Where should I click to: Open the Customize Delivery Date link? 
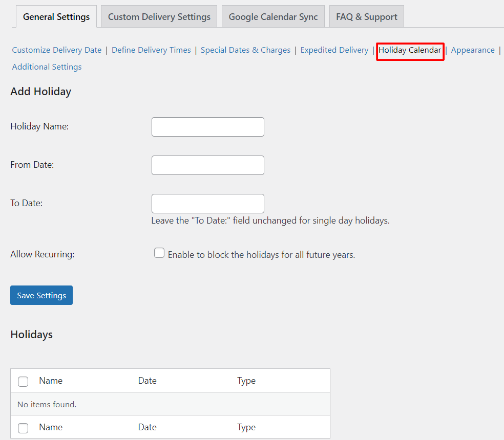pyautogui.click(x=57, y=50)
